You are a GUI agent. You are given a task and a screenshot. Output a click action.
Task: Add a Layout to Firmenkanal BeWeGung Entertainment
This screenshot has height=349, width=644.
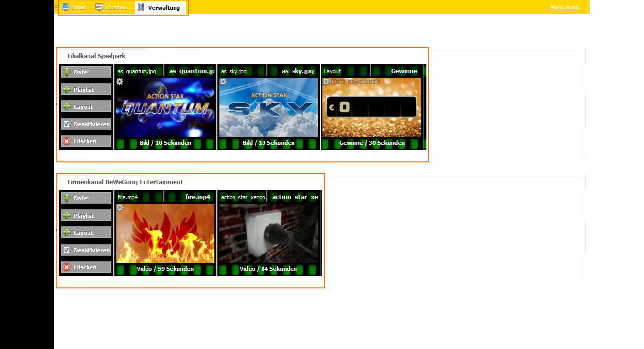86,233
